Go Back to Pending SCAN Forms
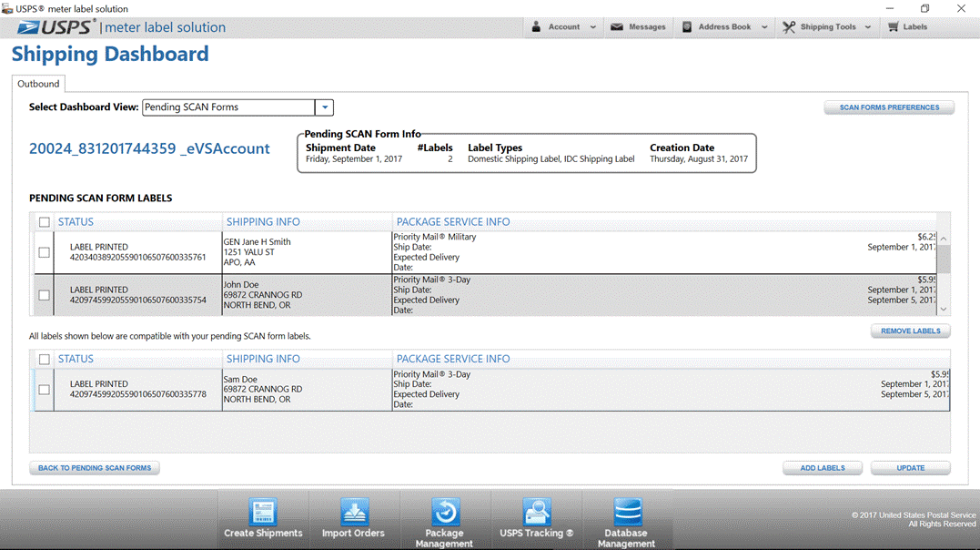This screenshot has width=980, height=550. coord(95,468)
